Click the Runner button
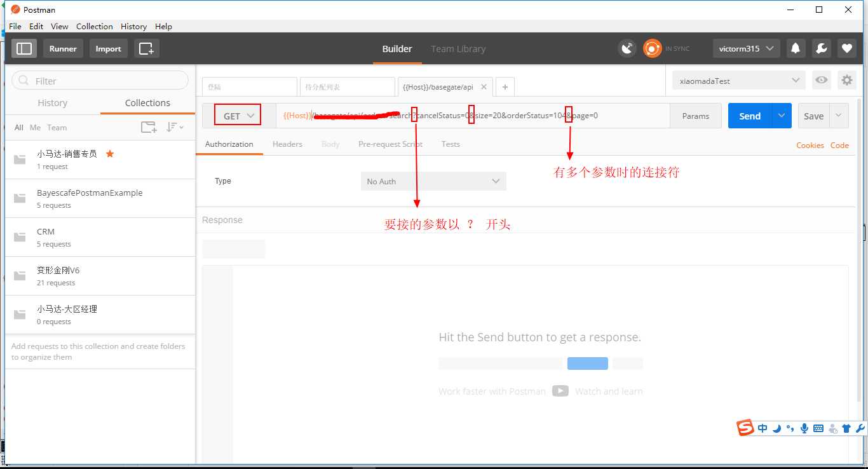Image resolution: width=868 pixels, height=469 pixels. pos(63,49)
